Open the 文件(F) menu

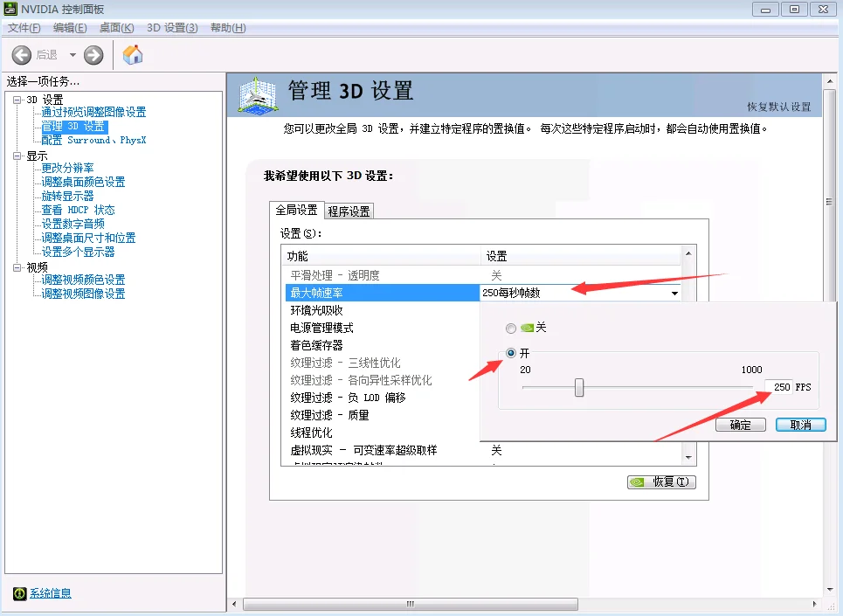(24, 28)
